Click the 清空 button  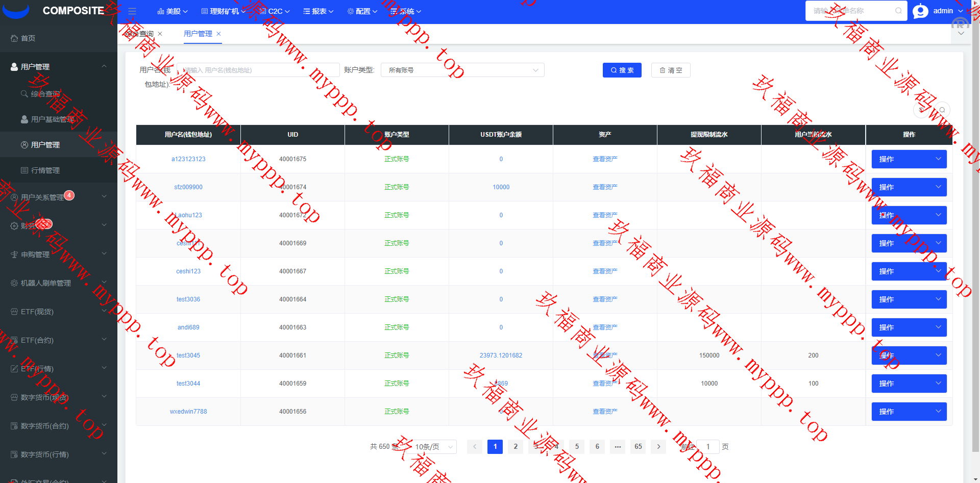[x=671, y=70]
